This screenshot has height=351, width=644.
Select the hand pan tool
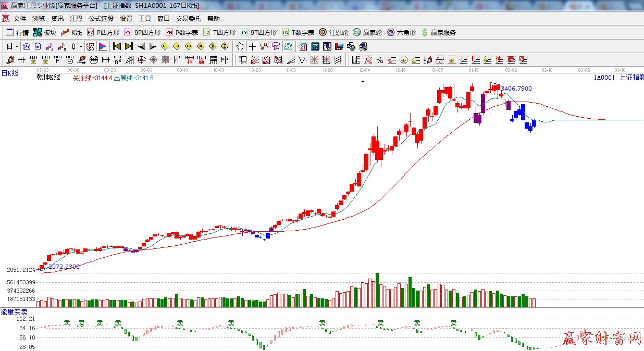tap(240, 46)
